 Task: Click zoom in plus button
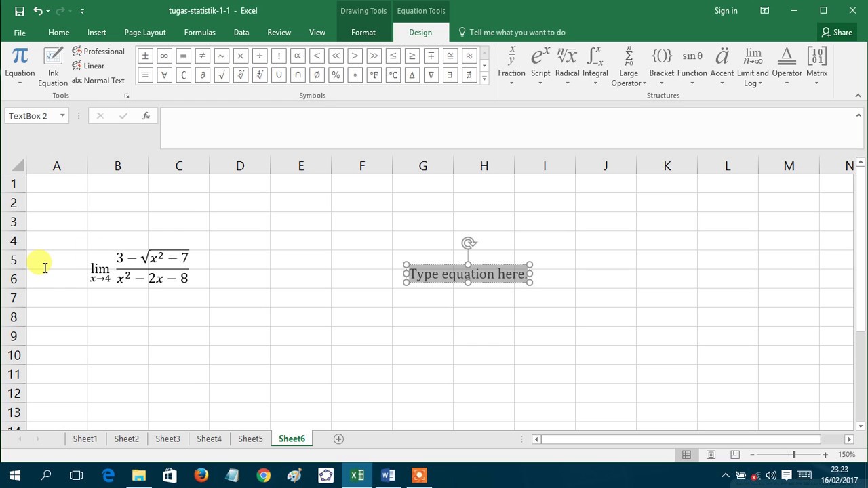tap(825, 455)
